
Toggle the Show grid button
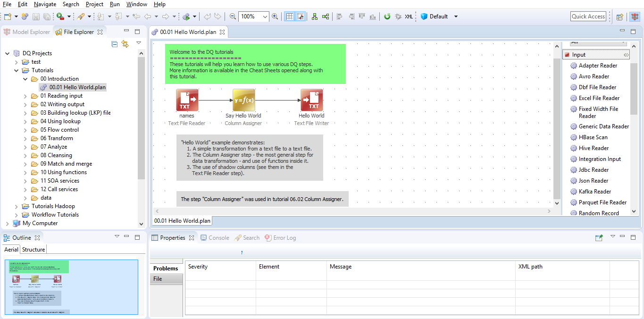(x=290, y=17)
